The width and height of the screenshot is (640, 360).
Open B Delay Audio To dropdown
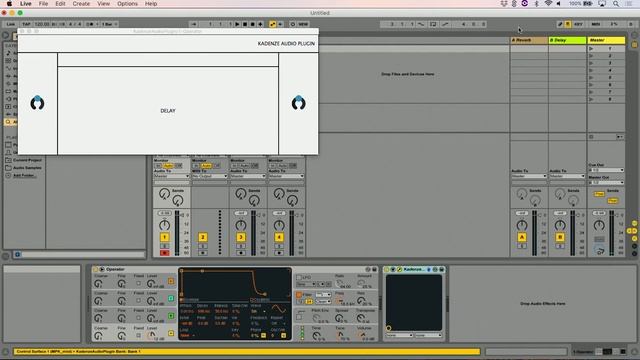pyautogui.click(x=567, y=176)
